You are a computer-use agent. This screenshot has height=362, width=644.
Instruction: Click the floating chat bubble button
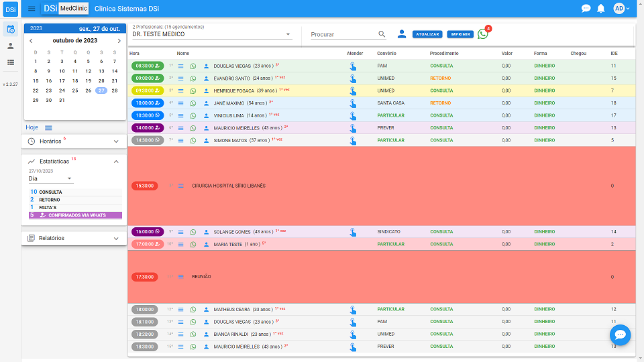click(x=620, y=335)
